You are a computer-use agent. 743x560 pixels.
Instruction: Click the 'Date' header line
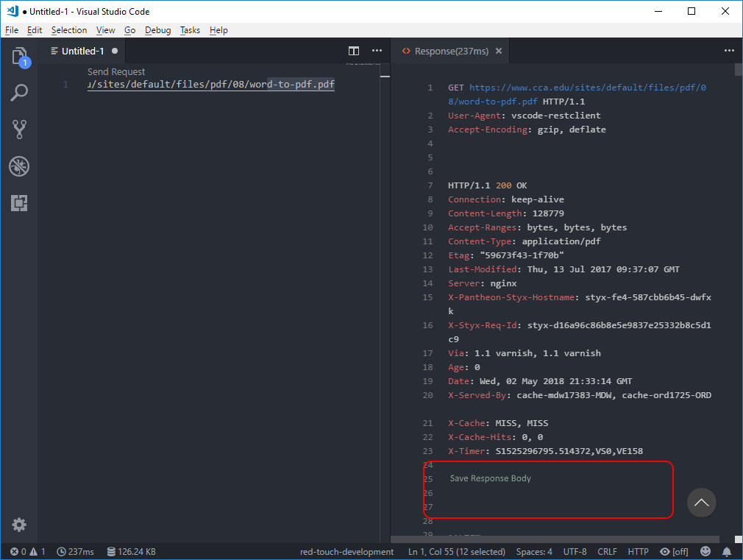point(540,381)
